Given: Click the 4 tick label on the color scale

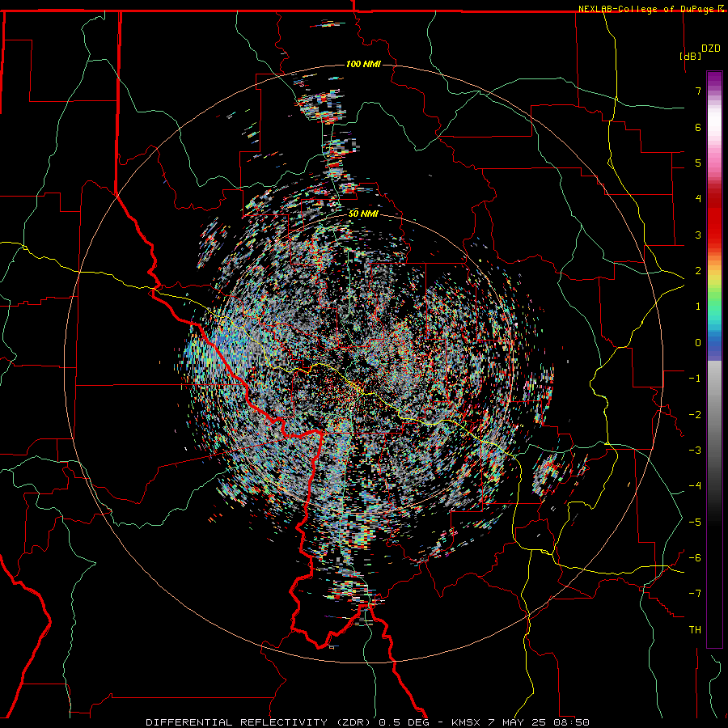Looking at the screenshot, I should [x=698, y=199].
